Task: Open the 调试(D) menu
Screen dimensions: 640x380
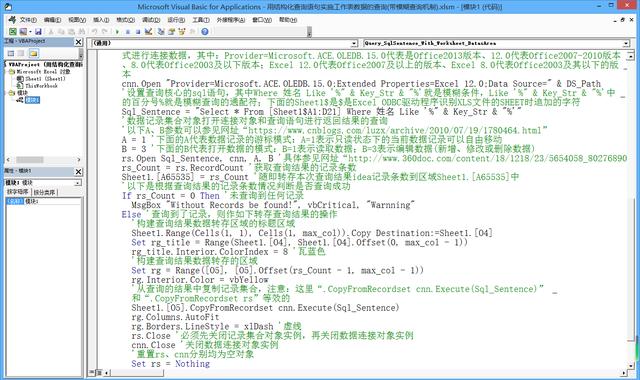Action: [x=151, y=20]
